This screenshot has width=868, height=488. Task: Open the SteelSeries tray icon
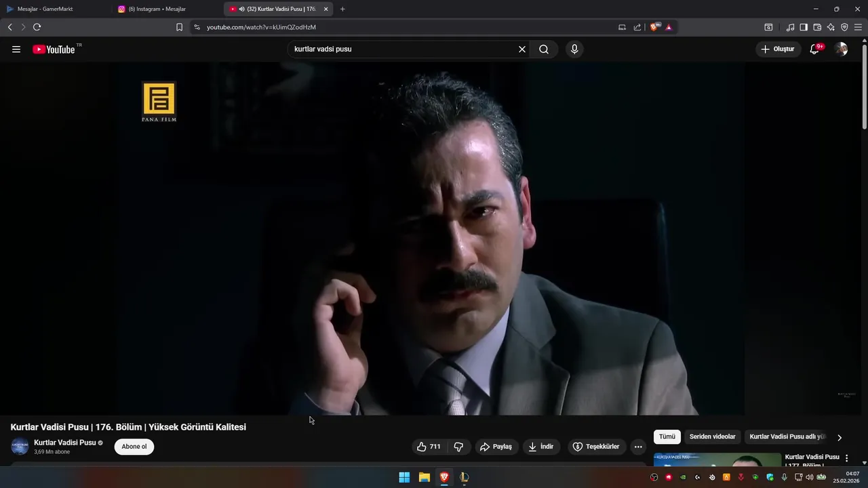[x=712, y=477]
